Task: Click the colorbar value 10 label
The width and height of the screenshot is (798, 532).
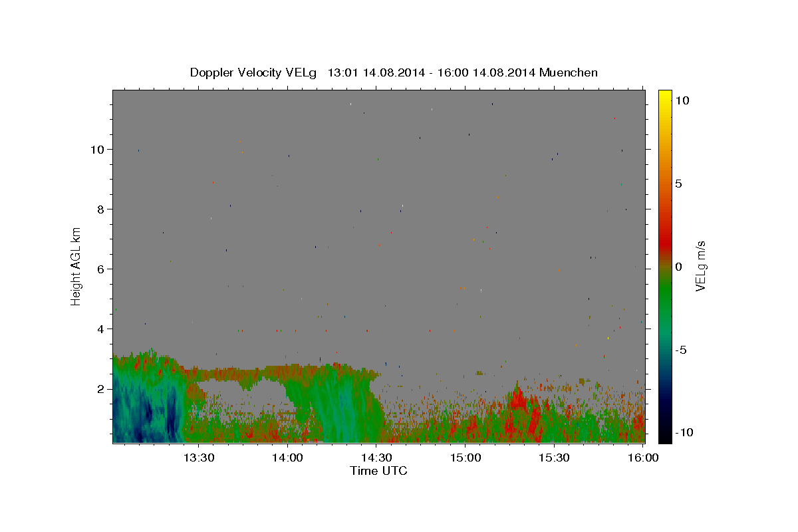Action: tap(682, 100)
